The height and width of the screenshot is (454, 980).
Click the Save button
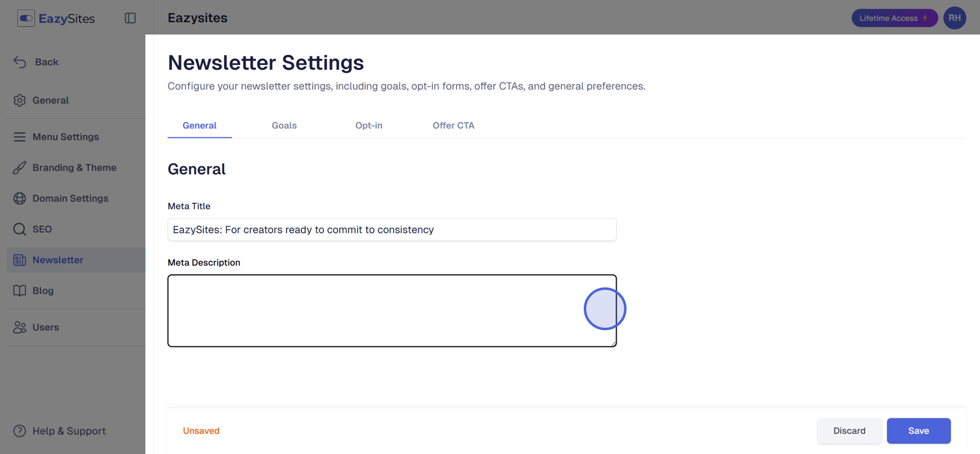pos(918,431)
